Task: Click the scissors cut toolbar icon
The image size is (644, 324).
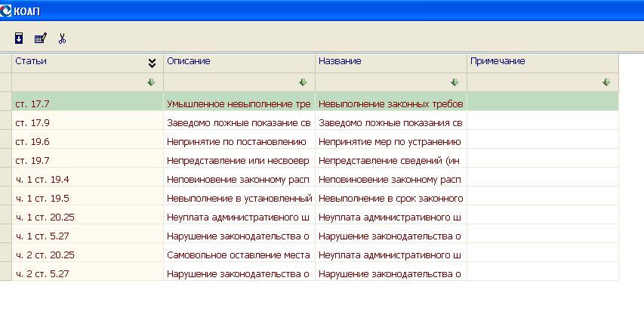Action: [x=62, y=39]
